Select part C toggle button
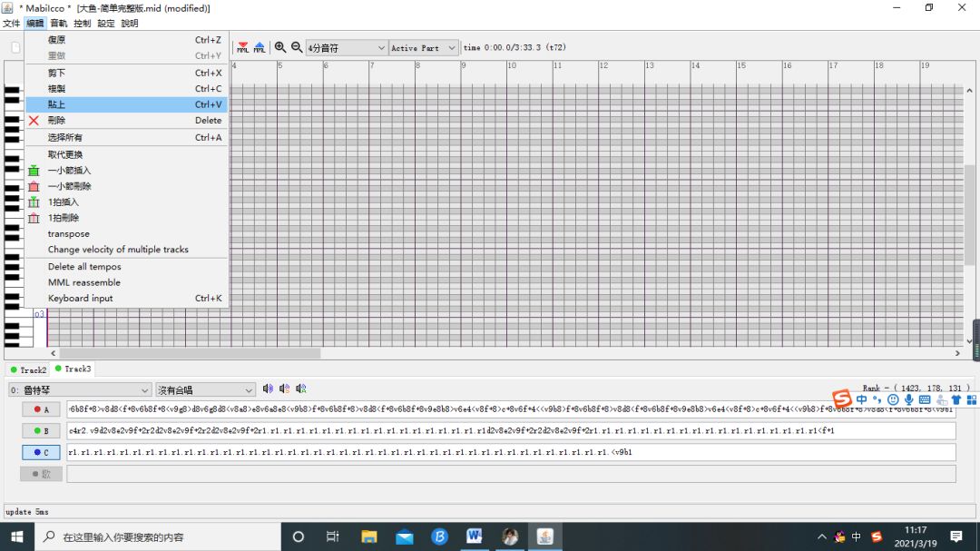The height and width of the screenshot is (551, 980). [41, 452]
